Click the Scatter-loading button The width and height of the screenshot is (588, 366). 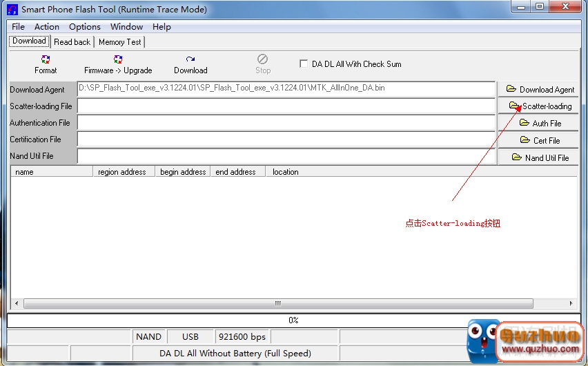538,106
